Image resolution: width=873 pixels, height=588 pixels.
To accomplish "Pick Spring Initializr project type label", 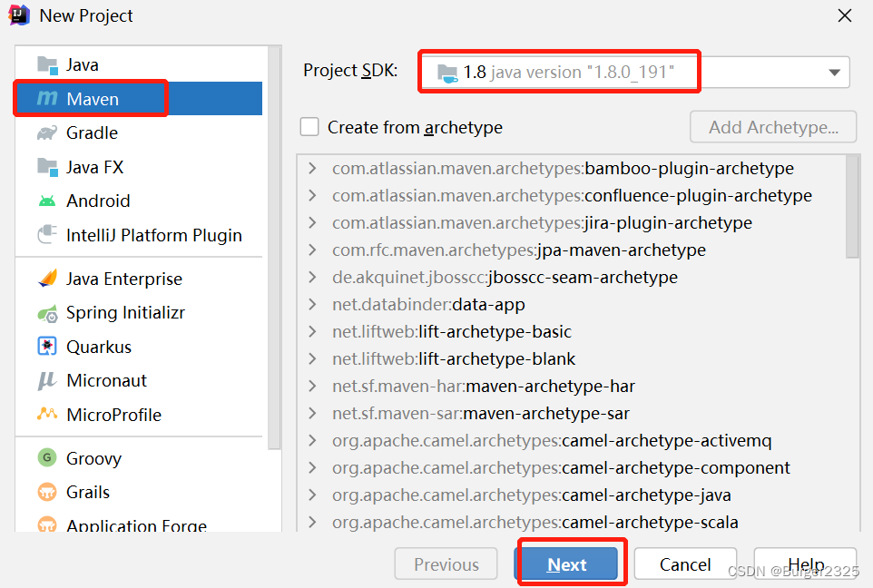I will pos(125,313).
